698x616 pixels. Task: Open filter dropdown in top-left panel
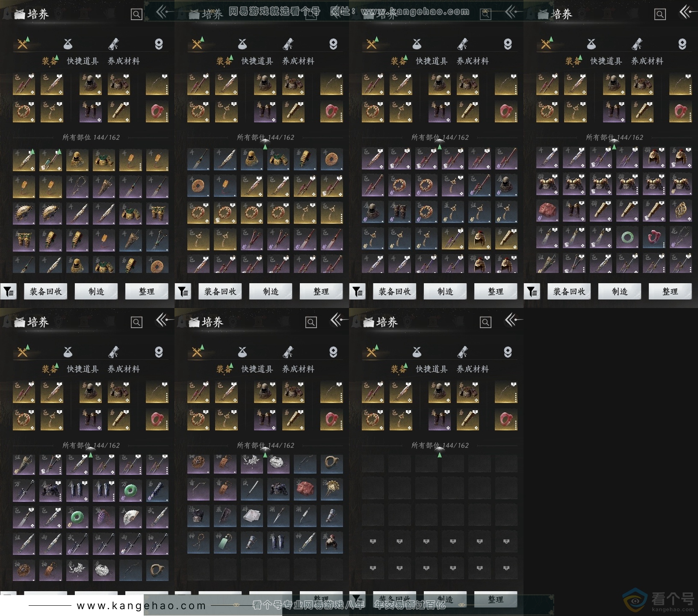coord(9,291)
